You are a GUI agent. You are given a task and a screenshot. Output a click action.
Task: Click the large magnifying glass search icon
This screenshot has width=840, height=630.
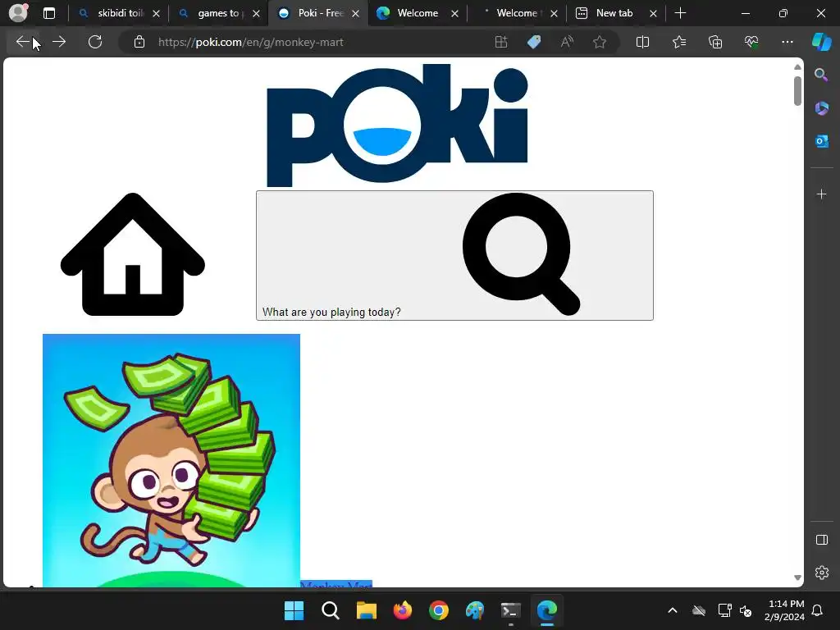(x=521, y=254)
